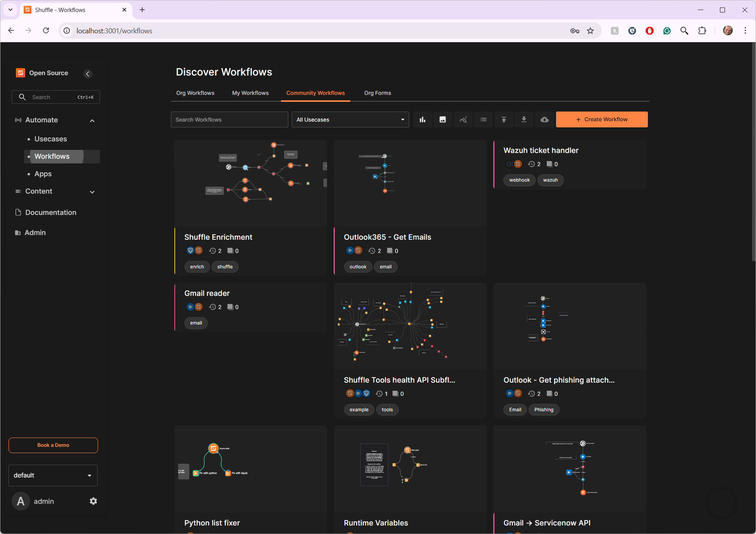This screenshot has width=756, height=534.
Task: Switch workflows to list view
Action: pyautogui.click(x=483, y=119)
